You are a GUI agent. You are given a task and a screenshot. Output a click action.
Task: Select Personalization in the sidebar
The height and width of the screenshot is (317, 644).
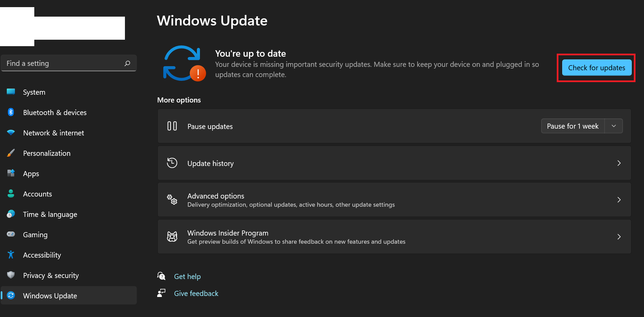[69, 153]
